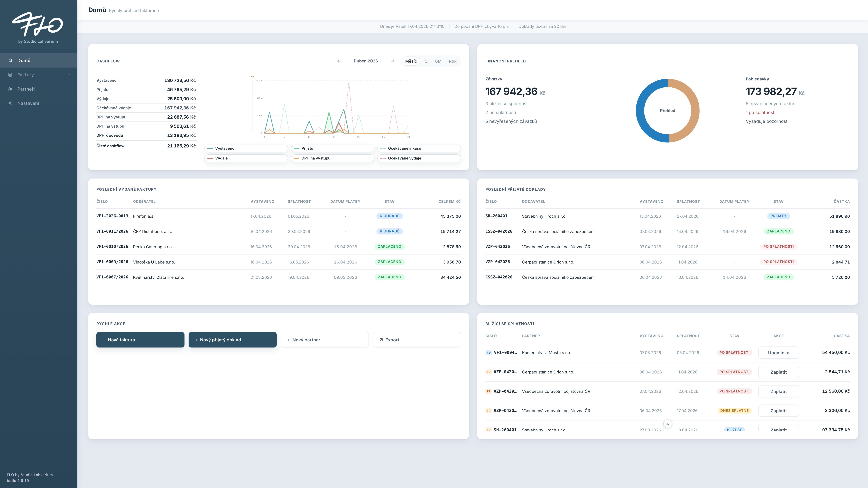Open the Partneři menu item
The width and height of the screenshot is (868, 488).
[39, 89]
